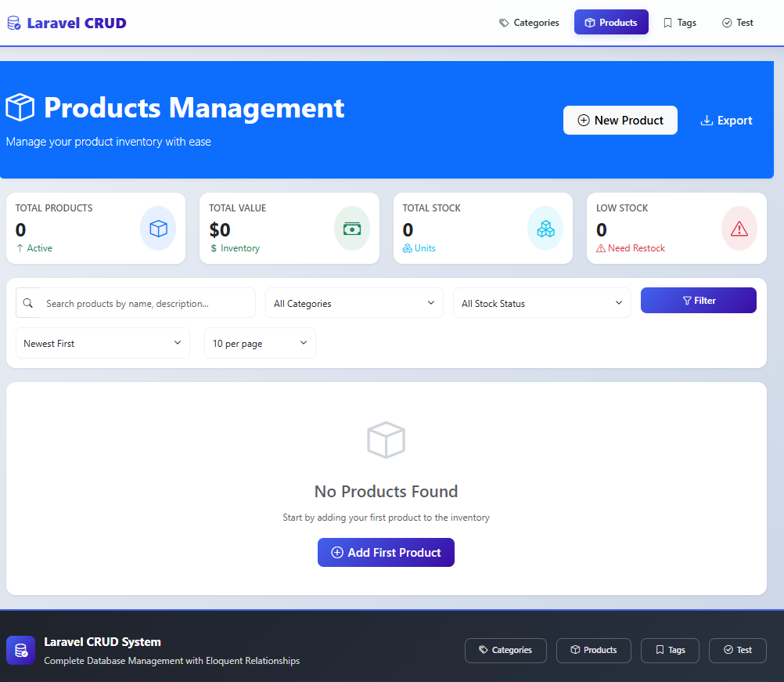Go to Categories in top navigation
Viewport: 784px width, 682px height.
point(529,23)
